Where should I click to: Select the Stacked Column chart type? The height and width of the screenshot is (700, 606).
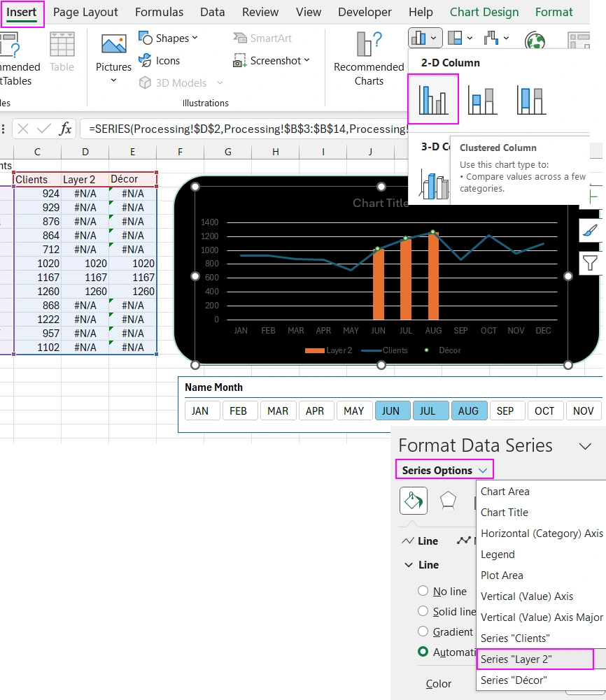coord(481,99)
